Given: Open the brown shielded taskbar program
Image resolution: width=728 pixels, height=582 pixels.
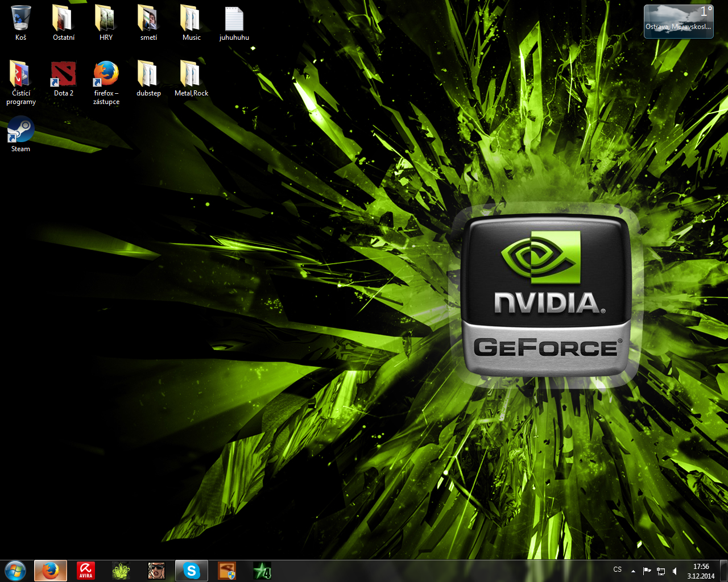Looking at the screenshot, I should click(x=227, y=571).
